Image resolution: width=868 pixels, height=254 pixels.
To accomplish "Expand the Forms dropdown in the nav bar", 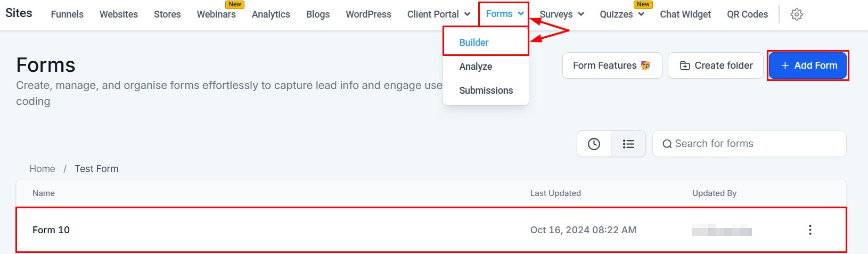I will pos(504,14).
